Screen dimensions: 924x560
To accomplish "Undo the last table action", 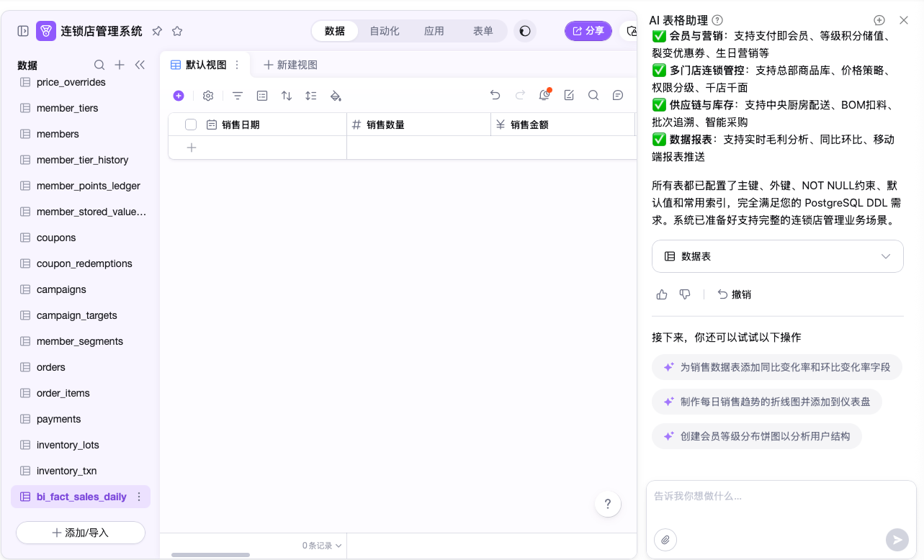I will (x=495, y=95).
